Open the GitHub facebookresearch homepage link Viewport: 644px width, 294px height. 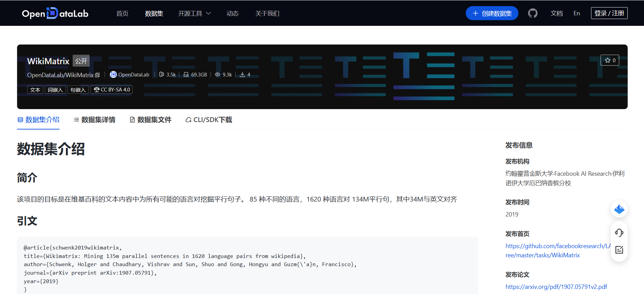pyautogui.click(x=558, y=250)
